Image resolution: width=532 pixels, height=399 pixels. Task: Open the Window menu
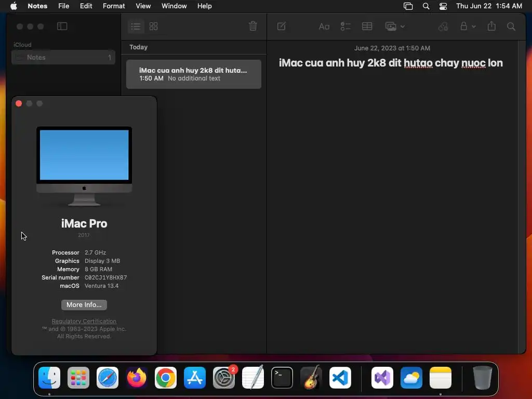tap(174, 6)
